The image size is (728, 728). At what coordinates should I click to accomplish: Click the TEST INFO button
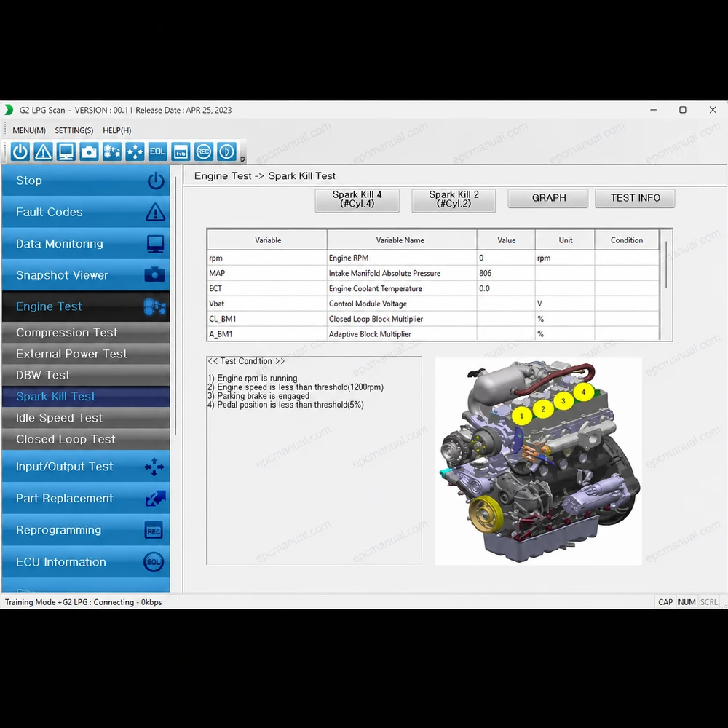tap(635, 198)
